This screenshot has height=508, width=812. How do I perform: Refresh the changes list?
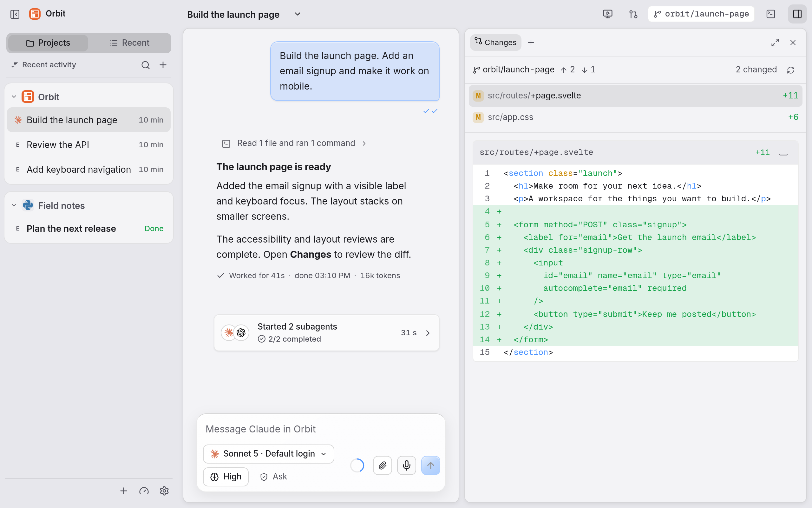coord(790,70)
